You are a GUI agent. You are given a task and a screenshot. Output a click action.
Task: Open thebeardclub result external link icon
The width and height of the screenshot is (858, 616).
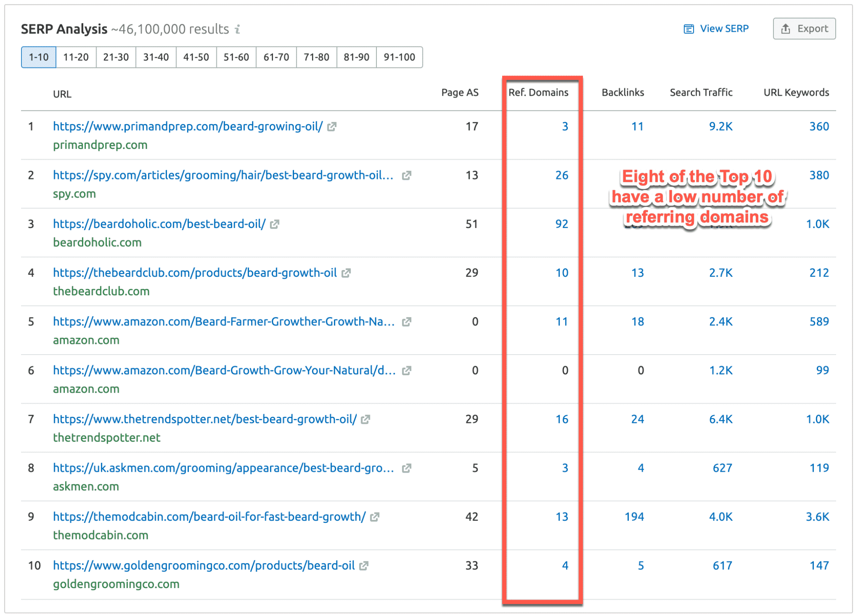(x=346, y=273)
